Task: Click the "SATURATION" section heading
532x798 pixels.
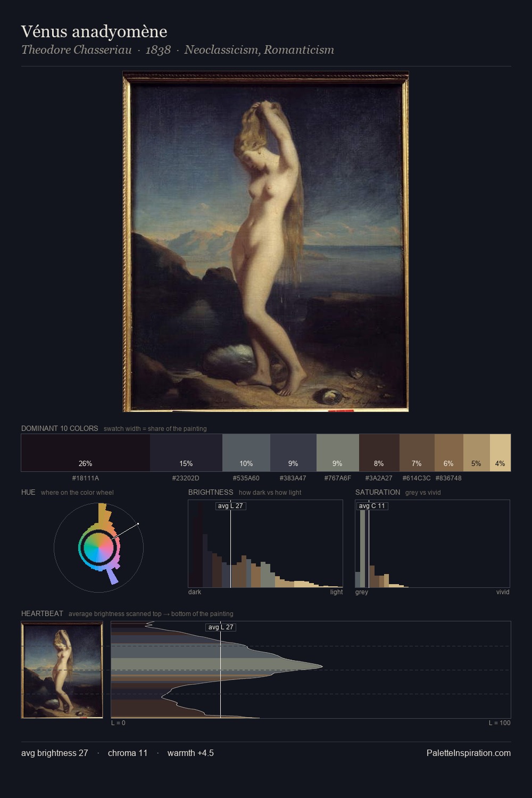Action: click(x=378, y=492)
